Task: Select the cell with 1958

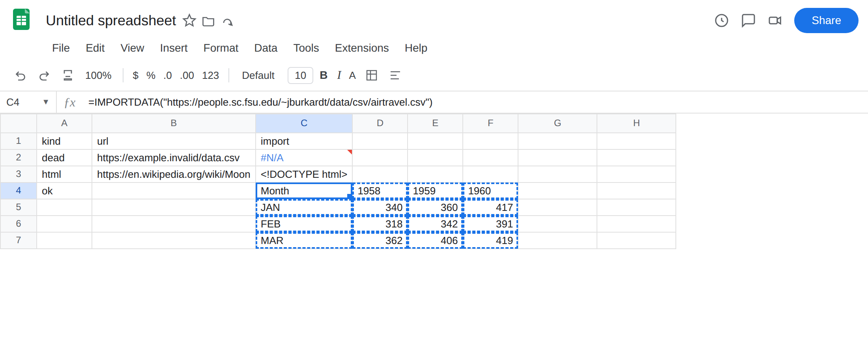Action: pos(380,191)
